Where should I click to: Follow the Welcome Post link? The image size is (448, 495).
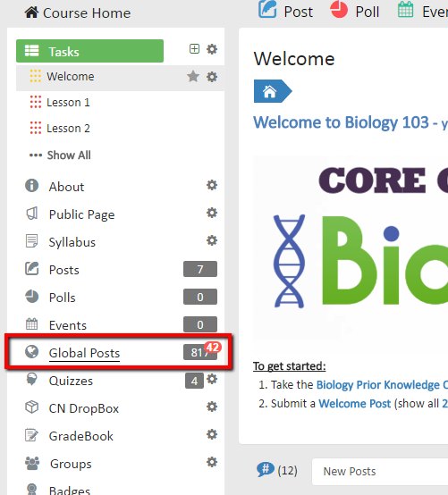pyautogui.click(x=354, y=404)
